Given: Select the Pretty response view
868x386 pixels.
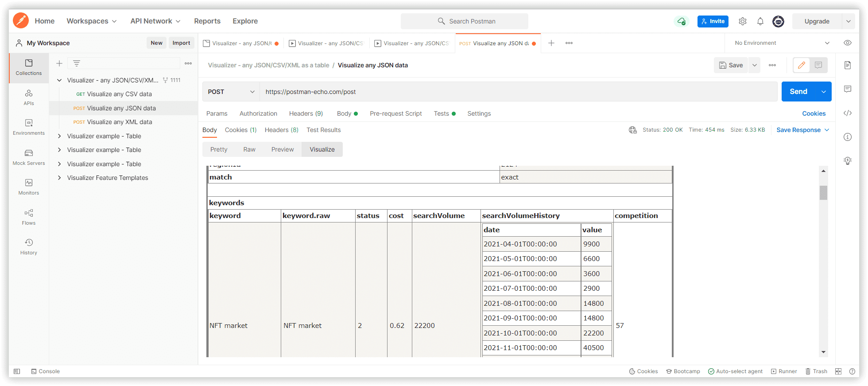Looking at the screenshot, I should [x=219, y=149].
